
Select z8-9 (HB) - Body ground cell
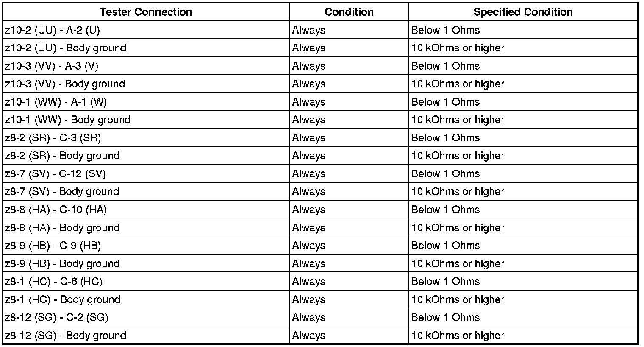146,263
